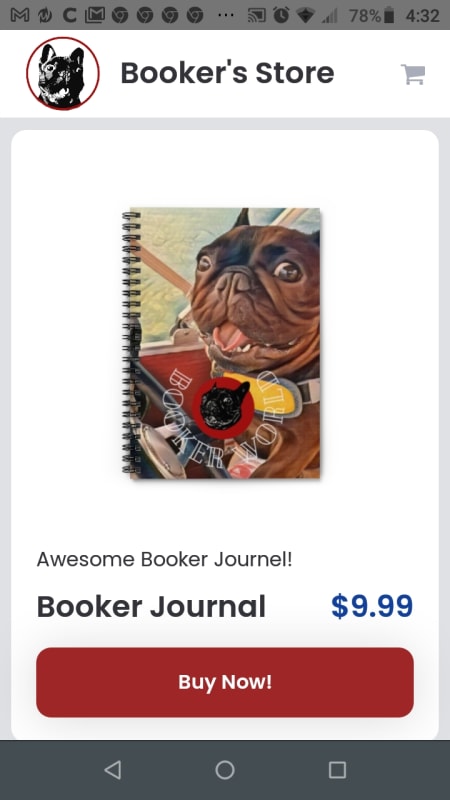Tap the battery 78% indicator

371,15
